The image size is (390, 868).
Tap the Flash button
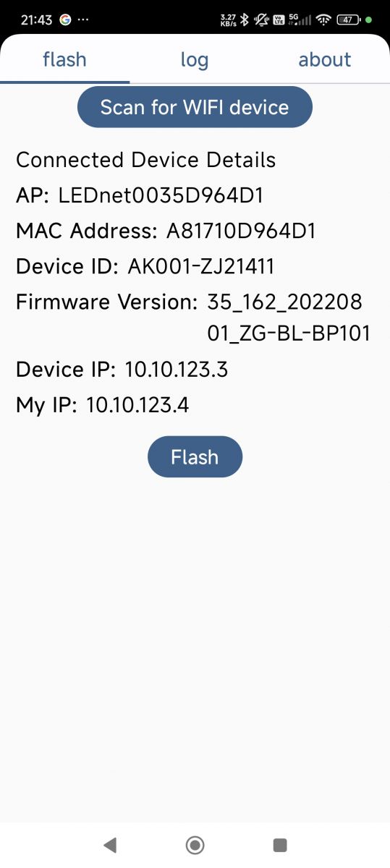pos(195,456)
